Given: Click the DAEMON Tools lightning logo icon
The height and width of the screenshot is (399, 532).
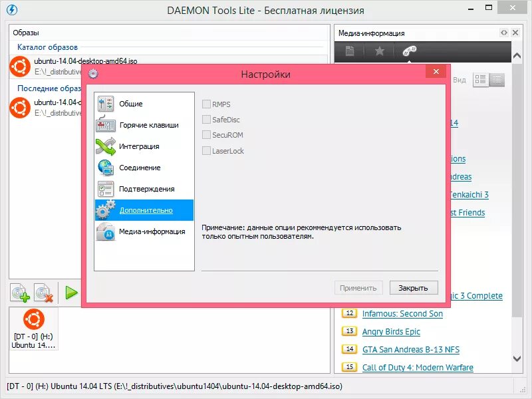Looking at the screenshot, I should pyautogui.click(x=12, y=10).
